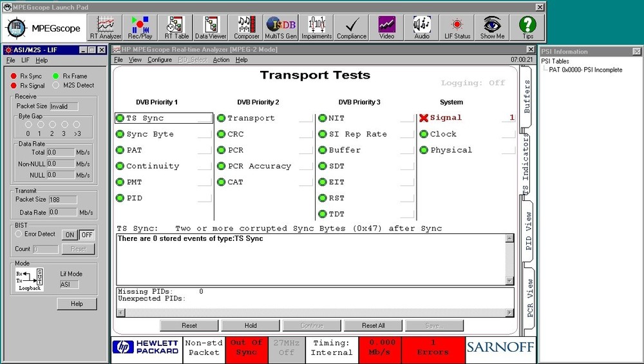Open the Configure menu
Viewport: 644px width, 364px height.
pyautogui.click(x=159, y=60)
